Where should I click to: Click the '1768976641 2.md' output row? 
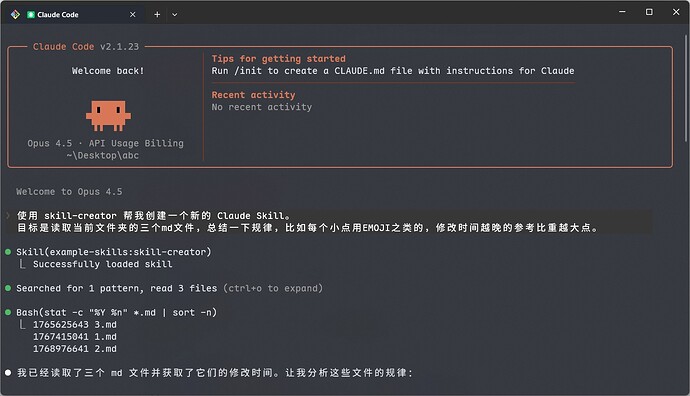(75, 349)
